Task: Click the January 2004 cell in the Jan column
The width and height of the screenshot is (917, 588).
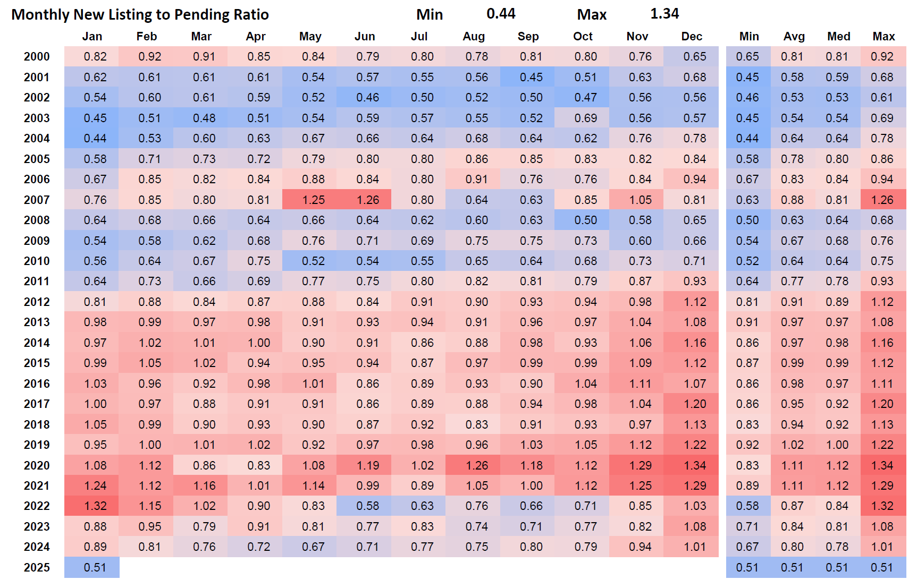Action: tap(95, 138)
